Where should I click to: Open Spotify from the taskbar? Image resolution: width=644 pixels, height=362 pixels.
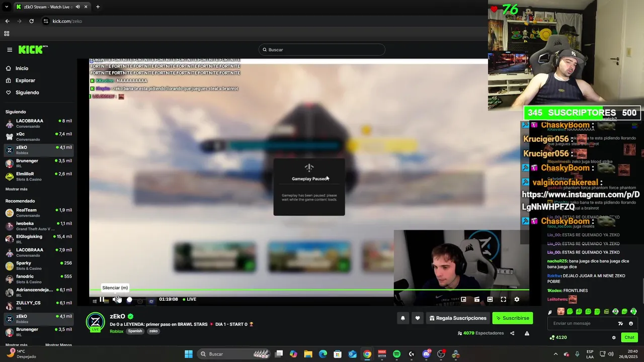[396, 354]
